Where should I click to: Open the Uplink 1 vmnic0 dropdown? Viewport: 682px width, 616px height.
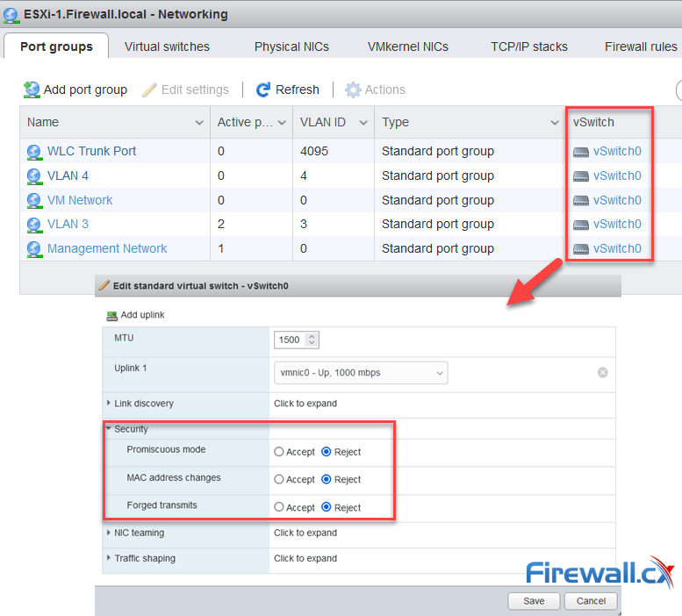pyautogui.click(x=361, y=373)
